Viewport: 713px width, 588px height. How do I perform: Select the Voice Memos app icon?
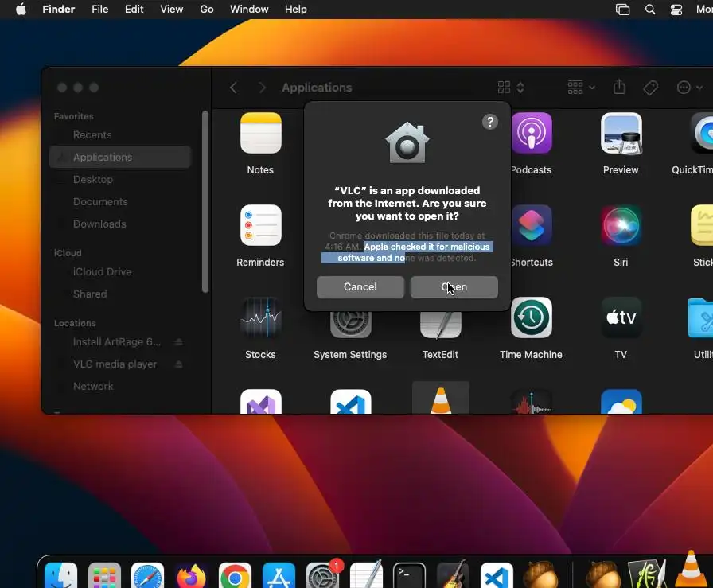(x=531, y=402)
